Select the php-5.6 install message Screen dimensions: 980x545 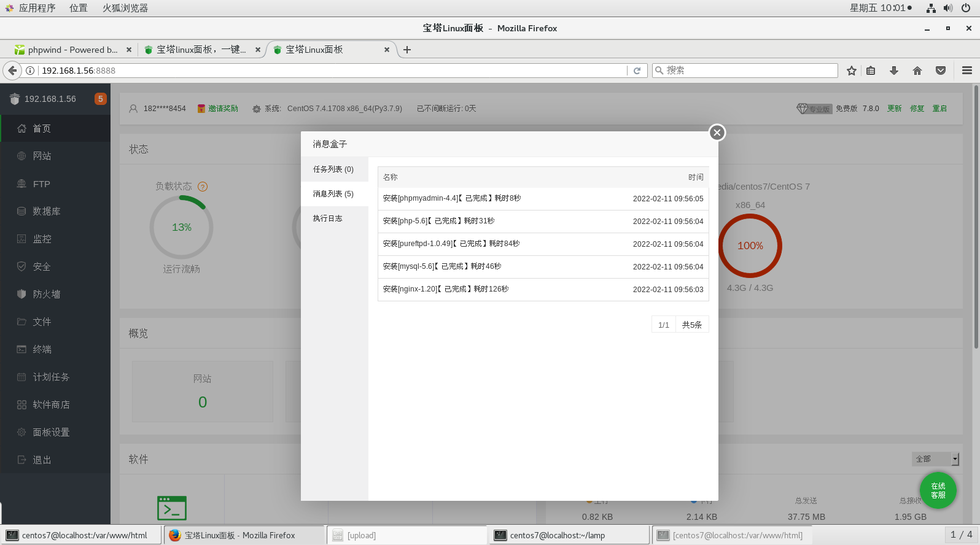point(543,222)
